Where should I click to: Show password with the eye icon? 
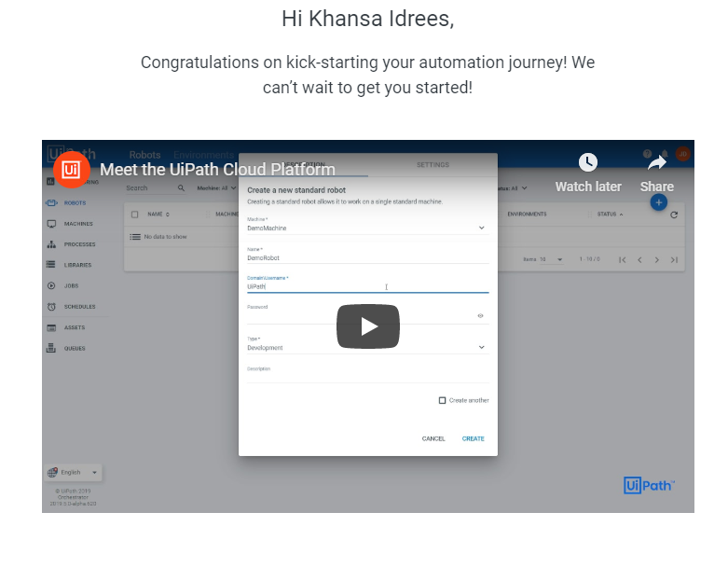pos(481,316)
